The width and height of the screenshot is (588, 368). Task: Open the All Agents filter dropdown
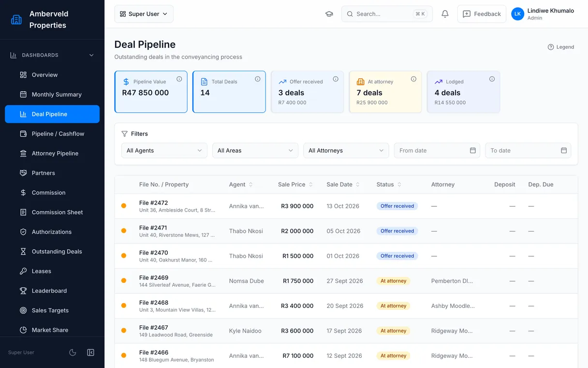(164, 151)
